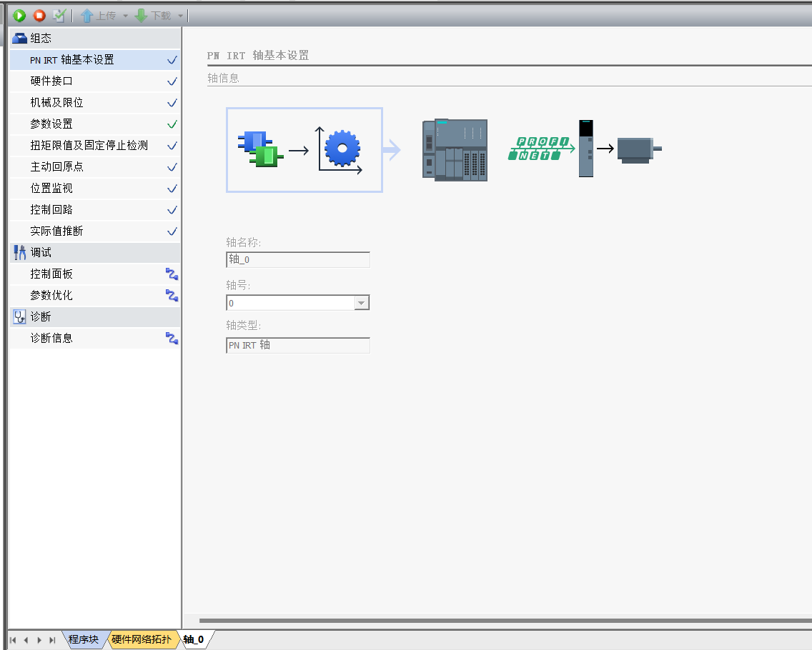Click checkmark next to 位置监视
The width and height of the screenshot is (812, 650).
point(172,189)
